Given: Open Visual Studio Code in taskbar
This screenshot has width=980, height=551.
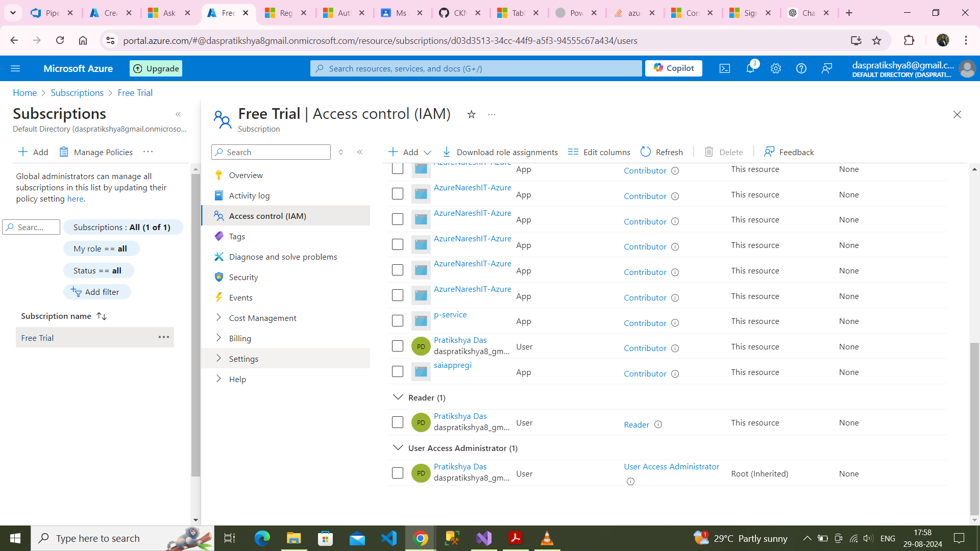Looking at the screenshot, I should point(389,538).
